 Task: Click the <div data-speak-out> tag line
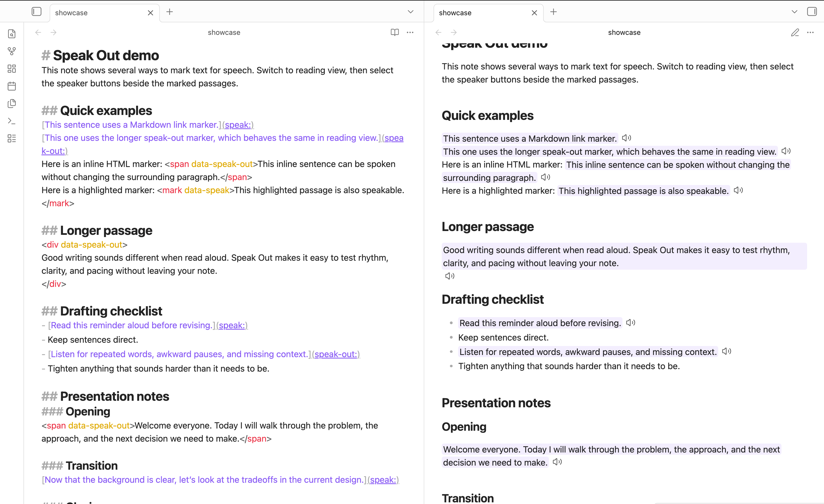click(x=84, y=245)
